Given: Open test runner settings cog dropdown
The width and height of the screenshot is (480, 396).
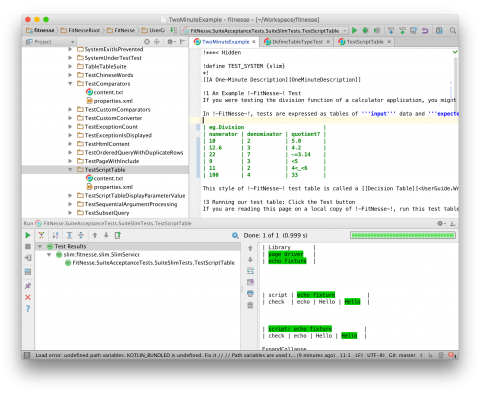Looking at the screenshot, I should (235, 235).
